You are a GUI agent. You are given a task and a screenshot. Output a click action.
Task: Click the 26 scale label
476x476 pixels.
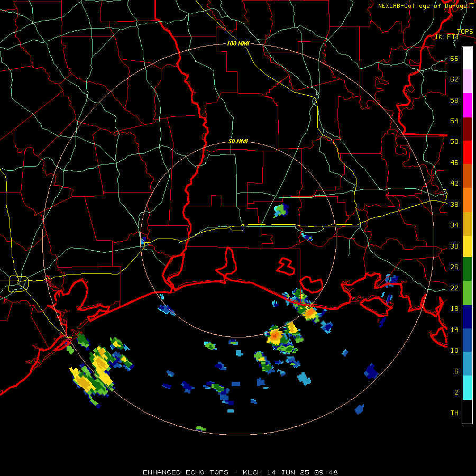click(x=454, y=267)
